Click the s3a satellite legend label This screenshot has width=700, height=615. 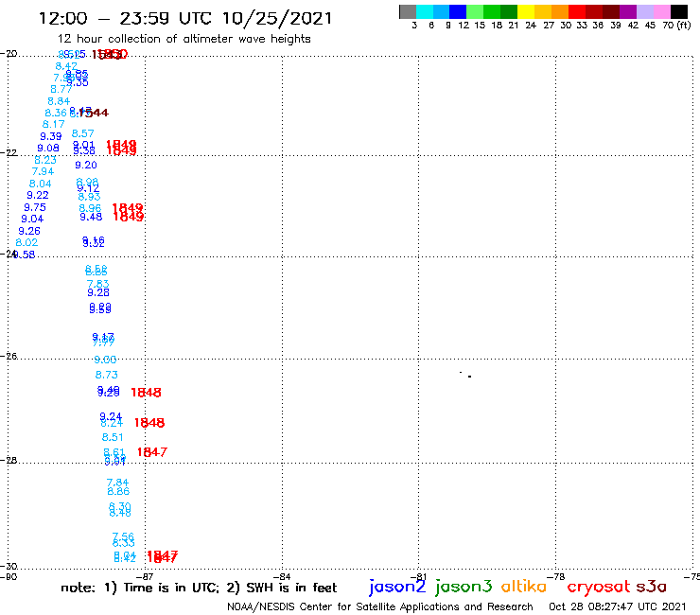[x=652, y=587]
